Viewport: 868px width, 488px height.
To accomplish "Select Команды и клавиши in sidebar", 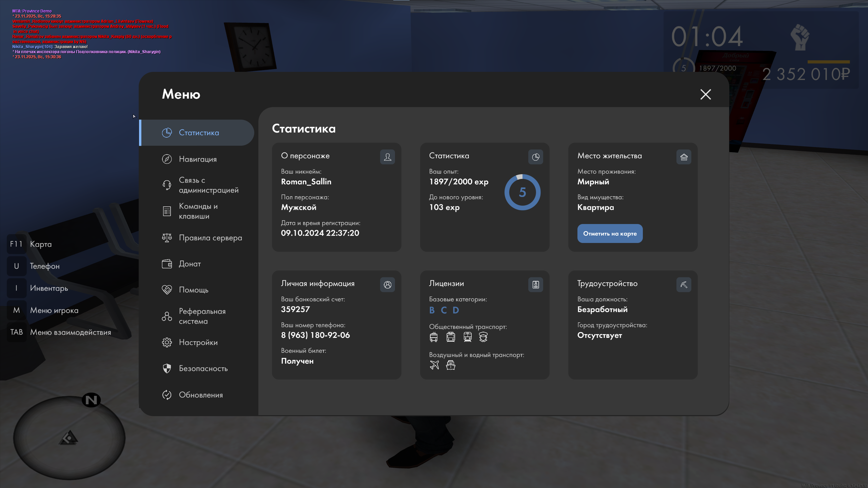I will (x=198, y=211).
